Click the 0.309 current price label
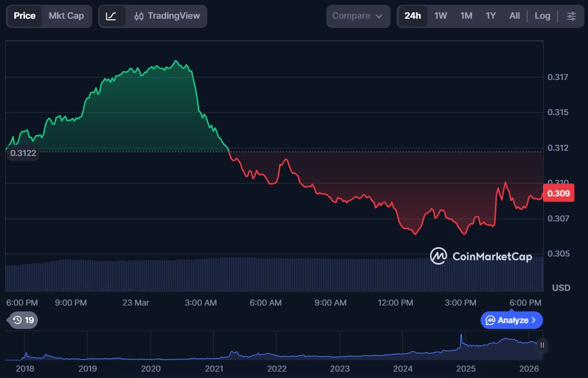 [558, 193]
